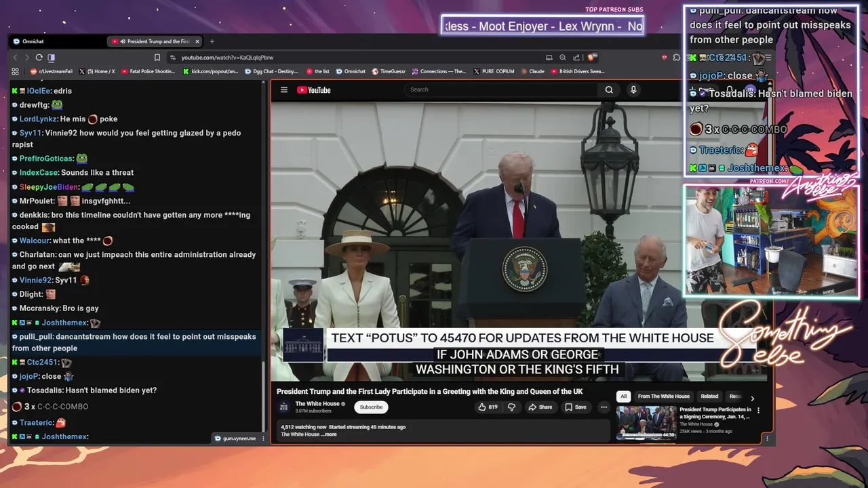868x488 pixels.
Task: Open options for 'President Trump Participates in a Signing Ceremony'
Action: (758, 411)
